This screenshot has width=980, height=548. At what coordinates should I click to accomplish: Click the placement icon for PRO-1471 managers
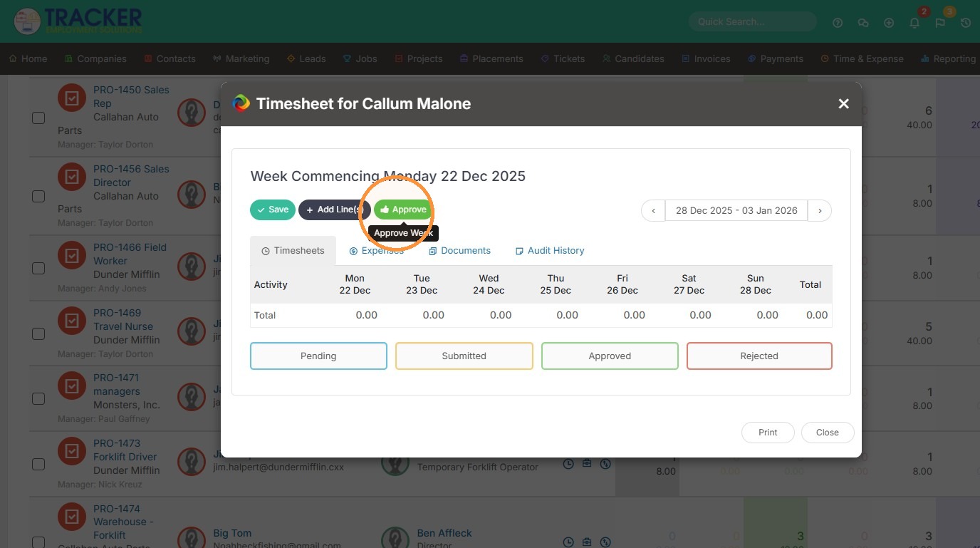72,386
